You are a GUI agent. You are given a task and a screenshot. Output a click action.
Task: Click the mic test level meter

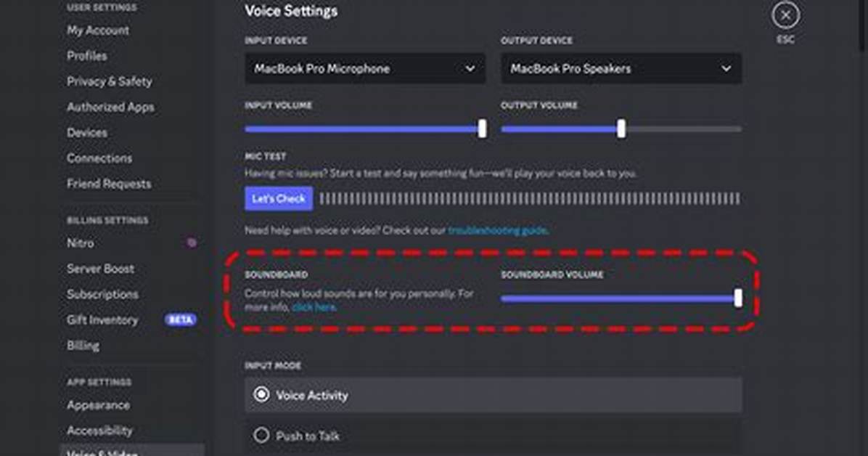click(x=530, y=198)
